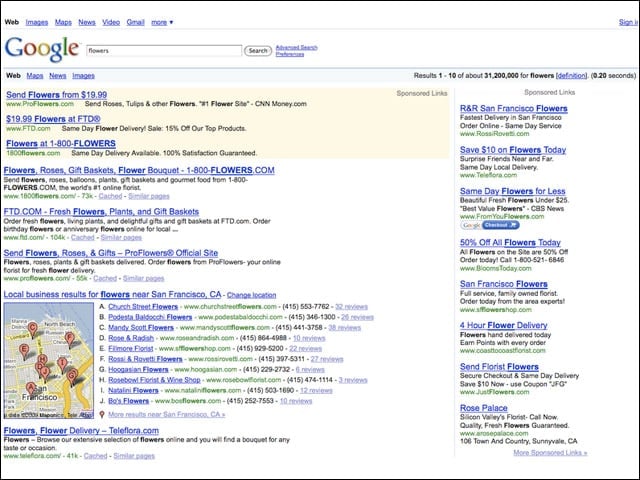640x480 pixels.
Task: Open Cached link for 1800flowers result
Action: (110, 196)
